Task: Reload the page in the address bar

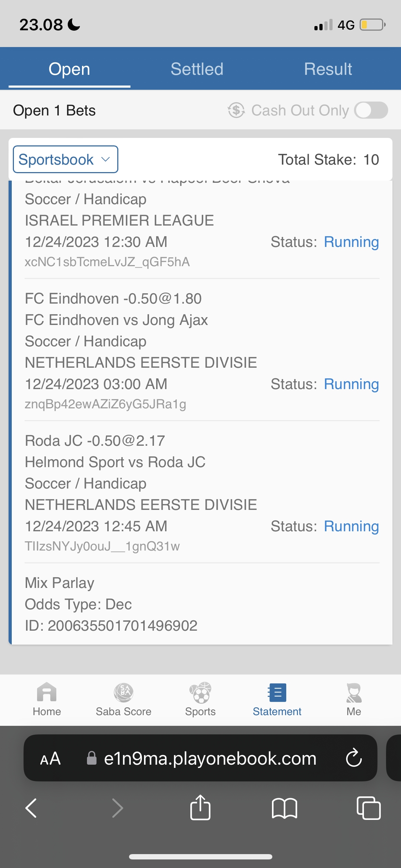Action: [354, 758]
